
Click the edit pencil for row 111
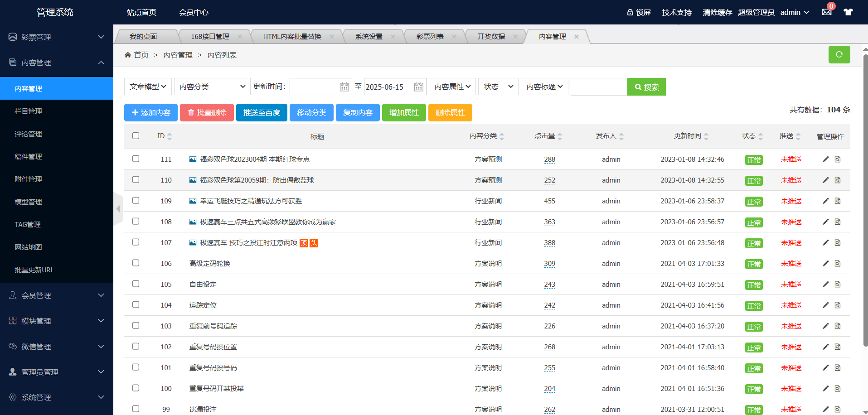click(825, 159)
